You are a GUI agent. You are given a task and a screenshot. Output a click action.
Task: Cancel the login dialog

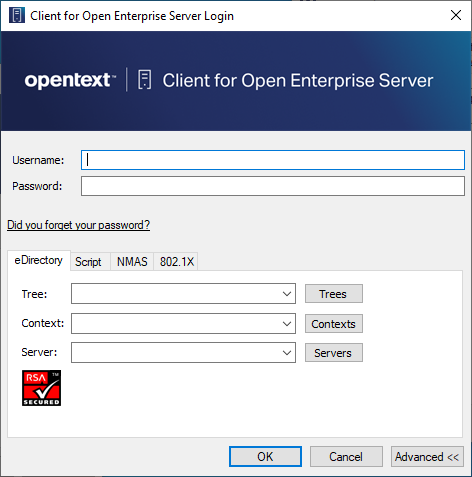[346, 457]
